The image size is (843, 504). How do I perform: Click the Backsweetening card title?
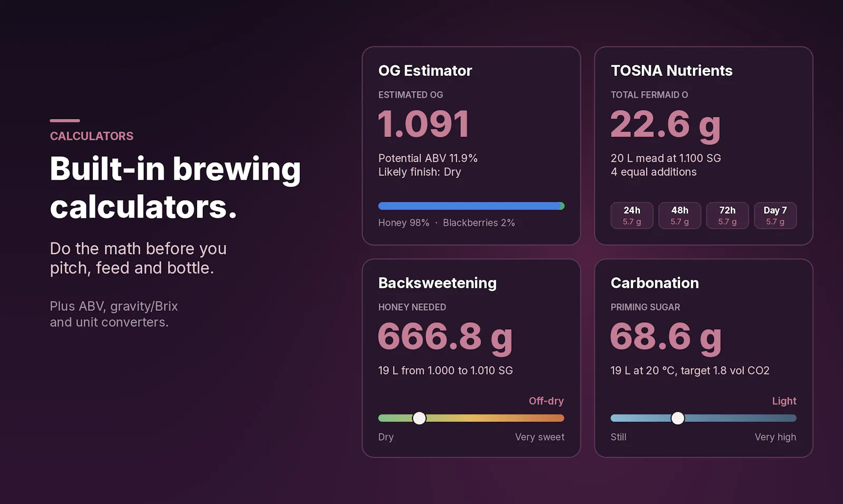(x=437, y=283)
